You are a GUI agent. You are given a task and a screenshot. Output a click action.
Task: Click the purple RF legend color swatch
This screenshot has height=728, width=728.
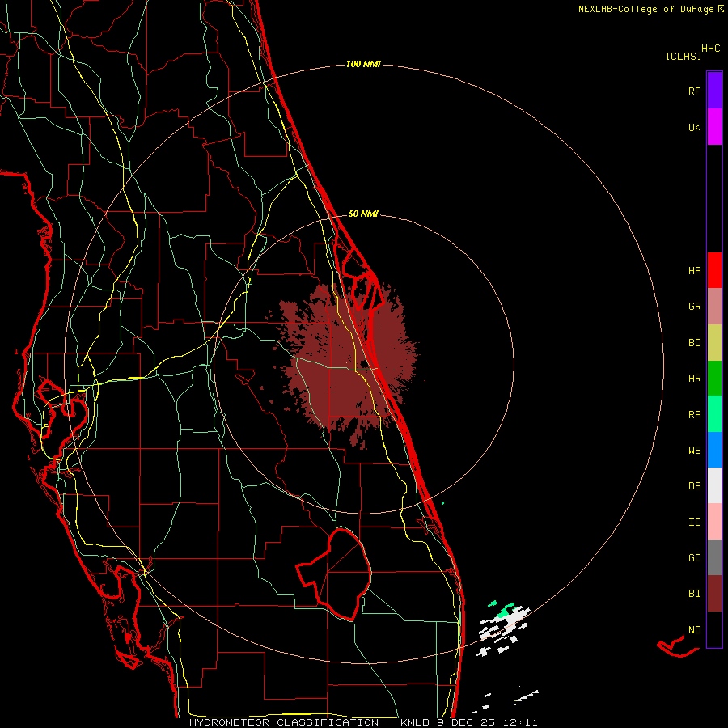click(714, 91)
